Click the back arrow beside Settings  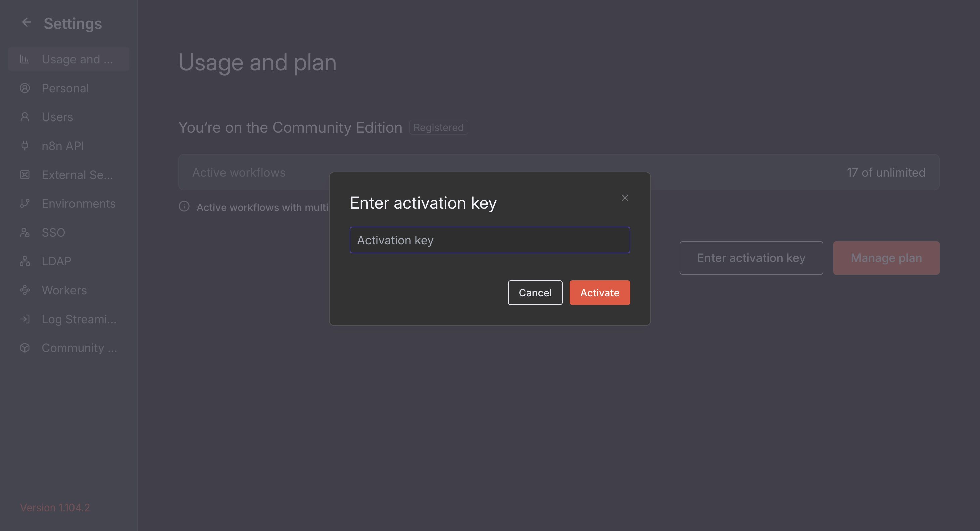pyautogui.click(x=26, y=23)
